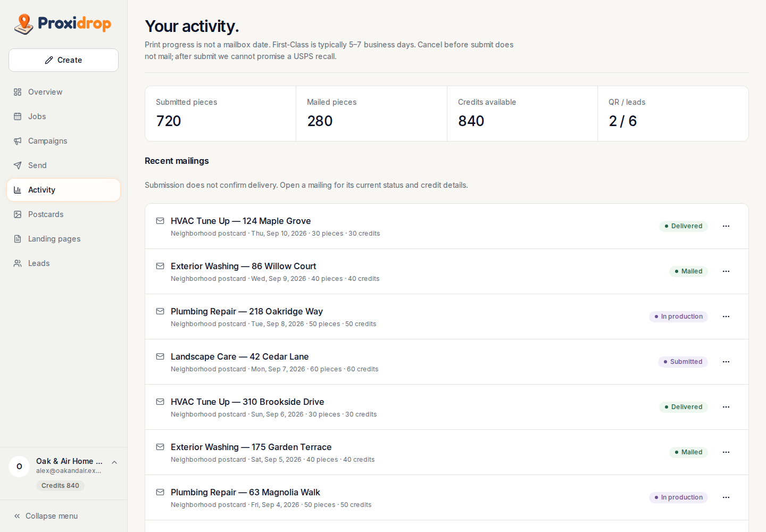Click the Create button
Image resolution: width=766 pixels, height=532 pixels.
pos(63,60)
